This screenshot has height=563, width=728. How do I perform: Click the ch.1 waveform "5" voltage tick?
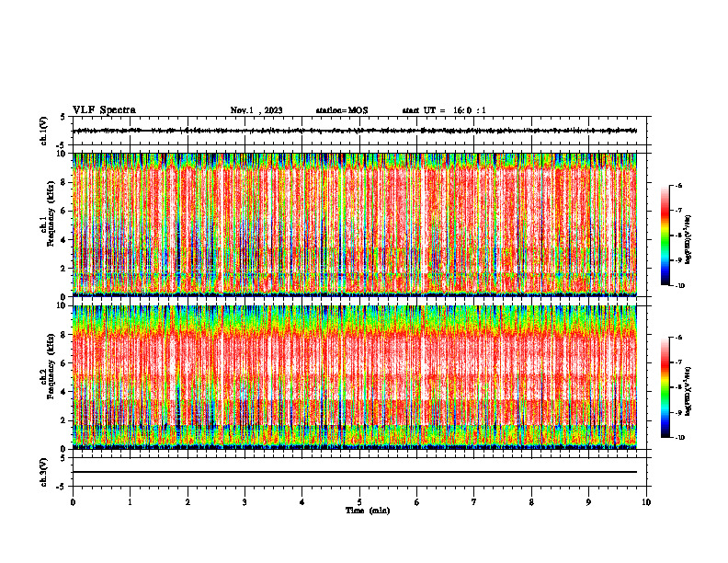point(64,118)
